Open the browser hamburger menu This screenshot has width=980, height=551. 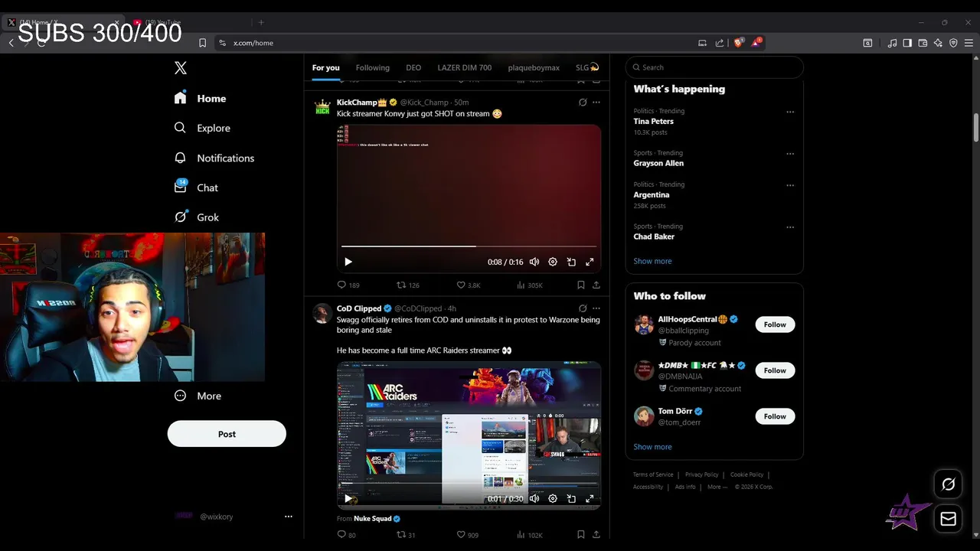point(969,43)
